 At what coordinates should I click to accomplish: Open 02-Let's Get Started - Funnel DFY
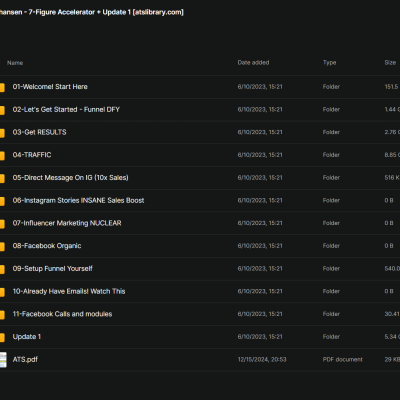point(66,110)
